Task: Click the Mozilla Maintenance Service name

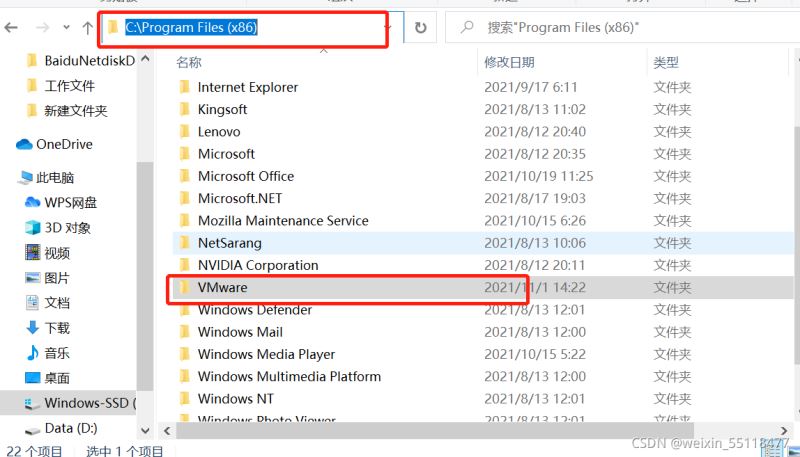Action: tap(283, 221)
